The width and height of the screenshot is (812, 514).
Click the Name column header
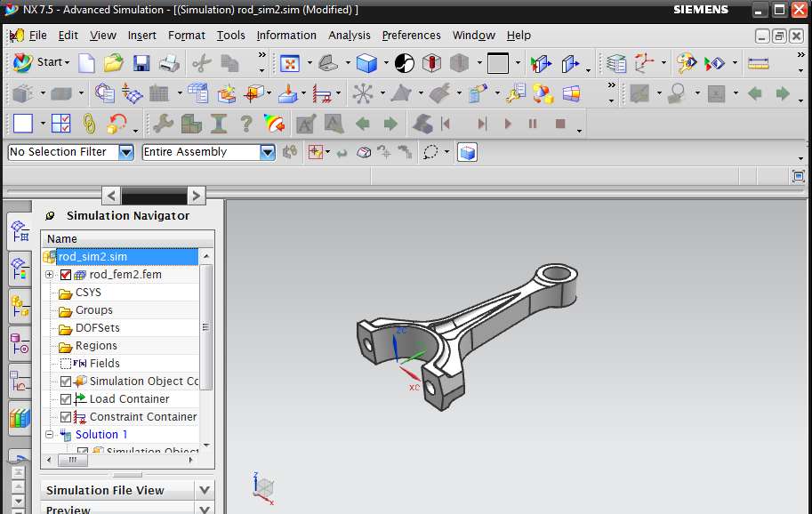tap(127, 239)
